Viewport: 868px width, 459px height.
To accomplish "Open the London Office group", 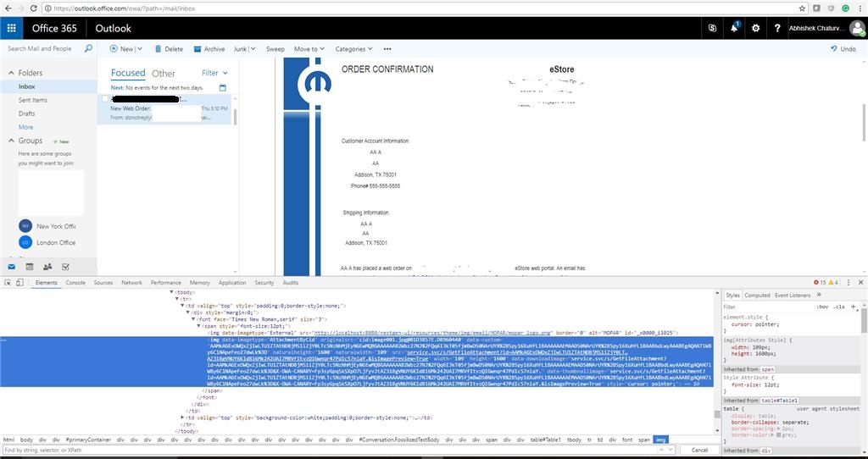I will [x=47, y=242].
